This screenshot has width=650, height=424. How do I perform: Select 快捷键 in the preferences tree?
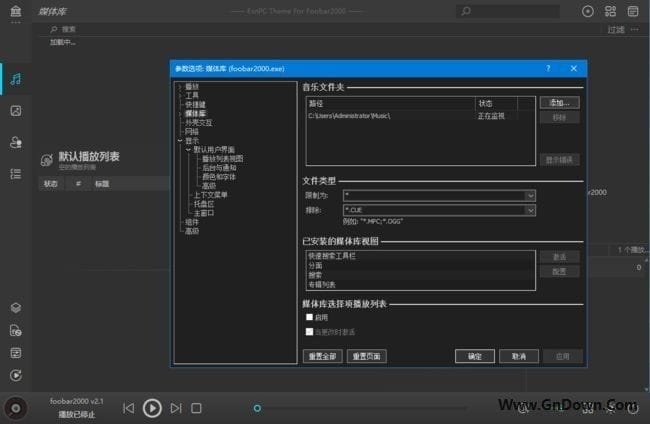pos(195,104)
